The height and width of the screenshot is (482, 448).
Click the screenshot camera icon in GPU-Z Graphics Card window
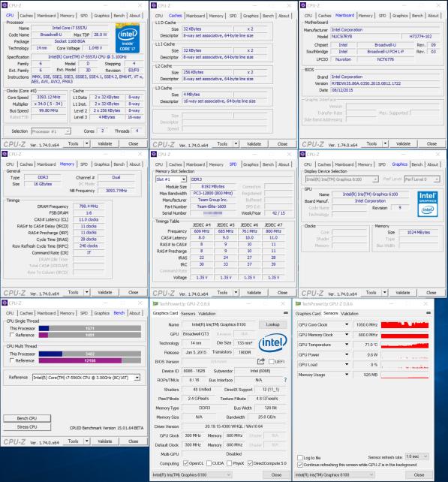coord(285,312)
